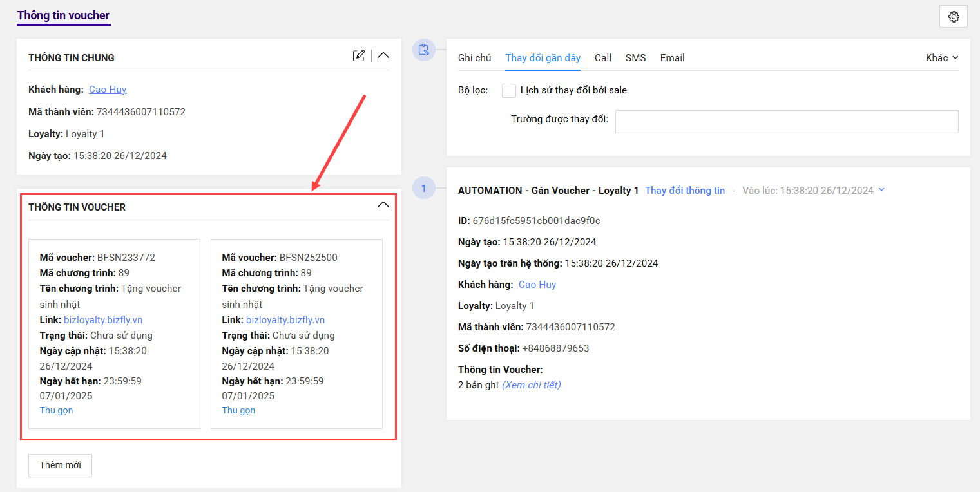
Task: Click the Thêm mới button
Action: tap(60, 465)
